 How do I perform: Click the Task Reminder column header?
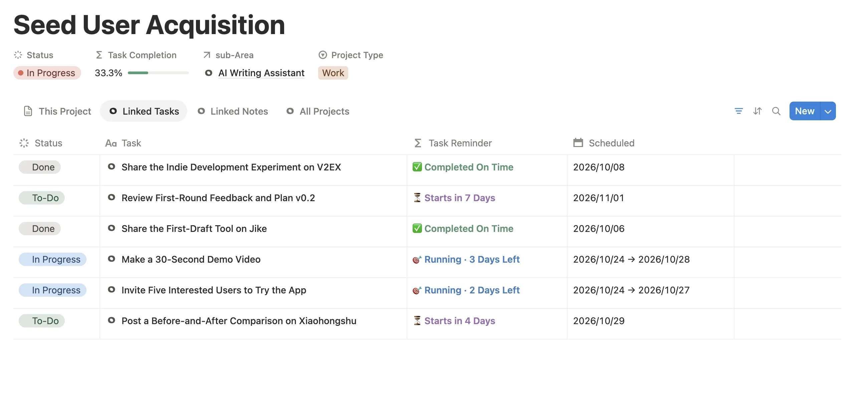[x=453, y=143]
